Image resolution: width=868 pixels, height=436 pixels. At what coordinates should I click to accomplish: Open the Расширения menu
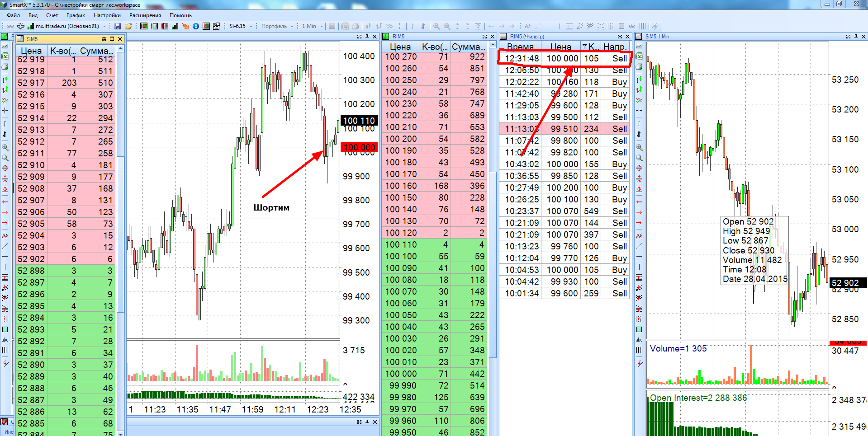[145, 15]
